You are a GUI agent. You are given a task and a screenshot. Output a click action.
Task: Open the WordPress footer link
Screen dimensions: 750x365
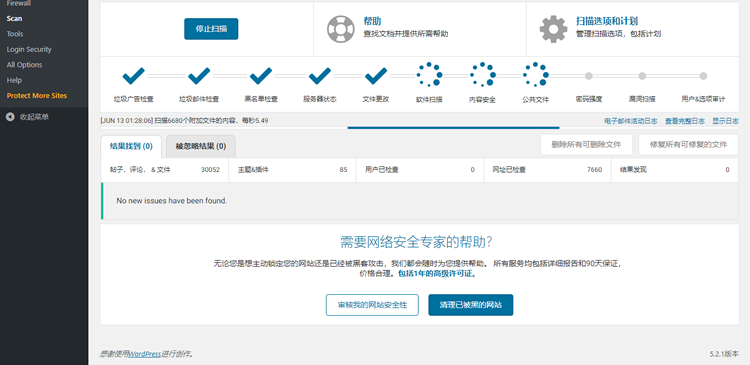(145, 354)
